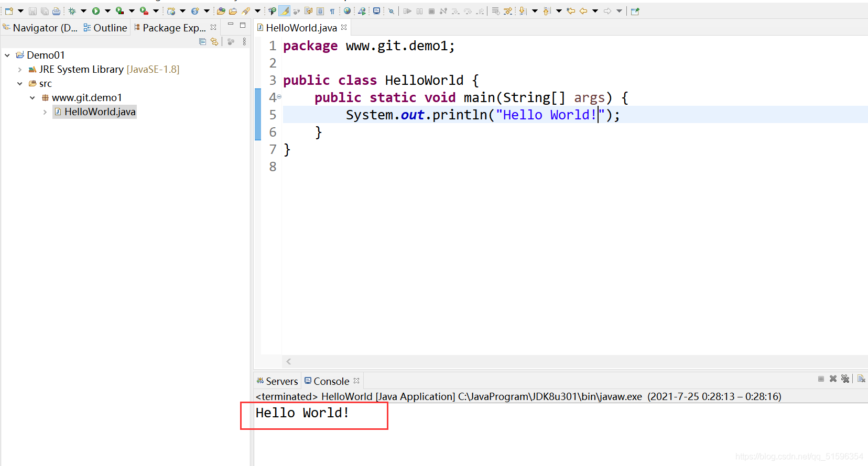Click the Next Annotation down-arrow icon
This screenshot has width=868, height=466.
pos(523,11)
